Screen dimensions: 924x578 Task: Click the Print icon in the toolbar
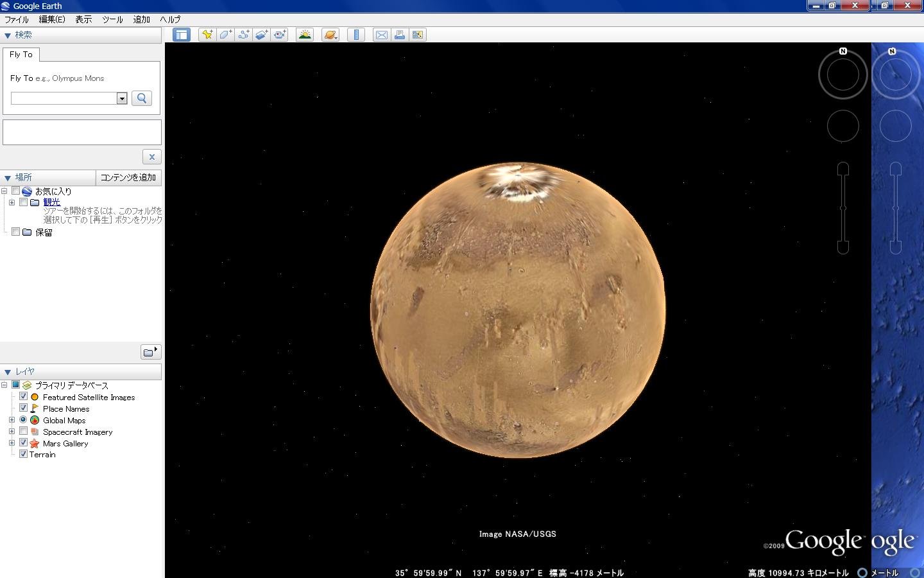click(x=399, y=35)
